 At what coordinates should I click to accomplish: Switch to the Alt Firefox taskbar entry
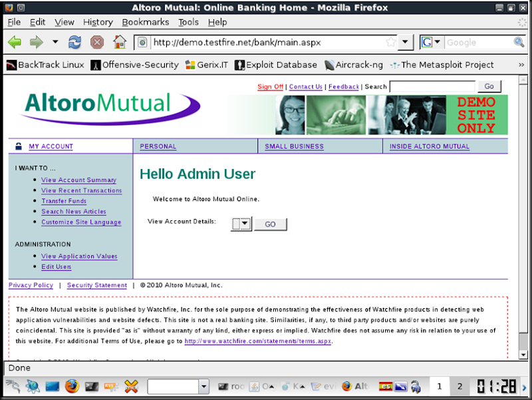[x=355, y=387]
